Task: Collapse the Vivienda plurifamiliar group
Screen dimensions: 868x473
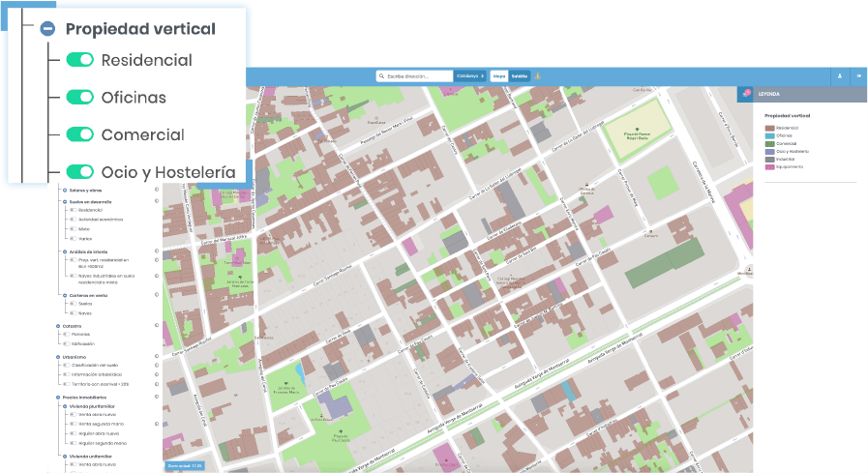Action: point(65,406)
